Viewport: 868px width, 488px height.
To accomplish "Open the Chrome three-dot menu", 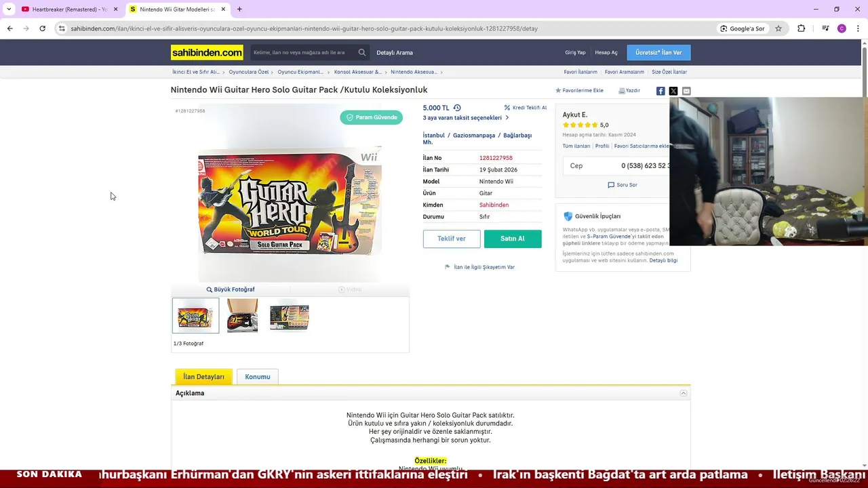I will 858,28.
